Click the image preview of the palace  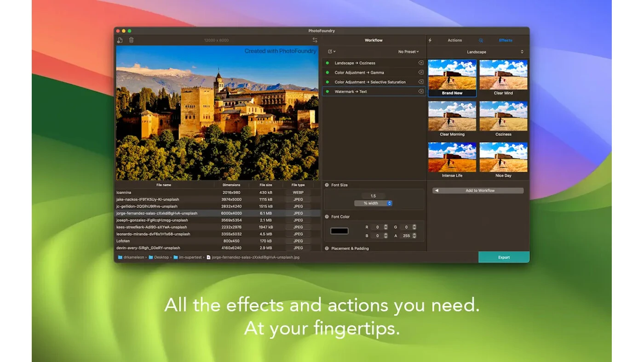point(217,113)
